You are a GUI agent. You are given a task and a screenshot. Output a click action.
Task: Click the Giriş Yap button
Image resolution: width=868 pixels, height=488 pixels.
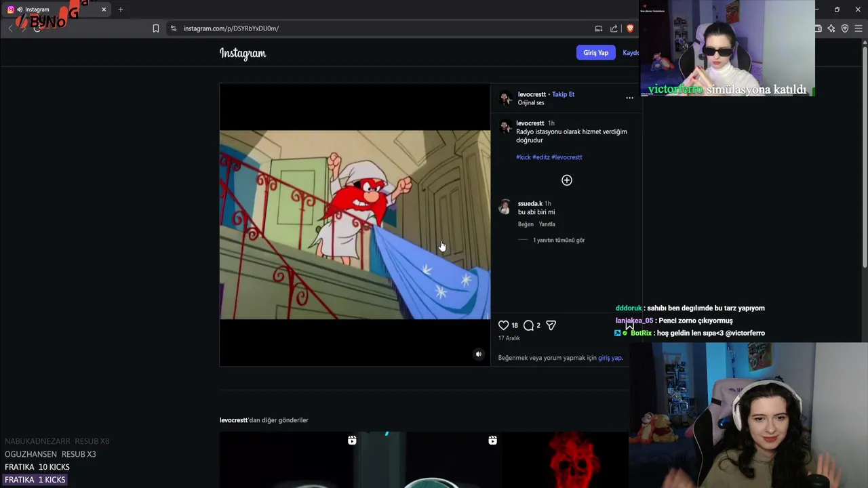tap(595, 53)
